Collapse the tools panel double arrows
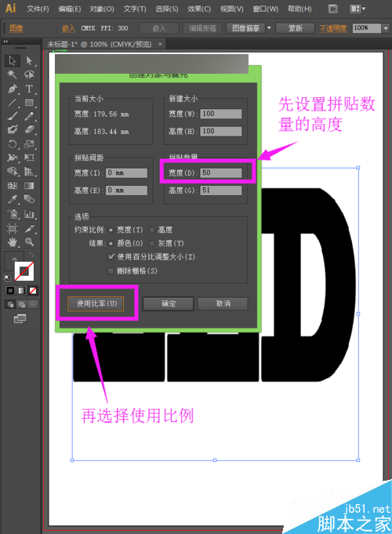Viewport: 392px width, 534px height. (x=5, y=42)
